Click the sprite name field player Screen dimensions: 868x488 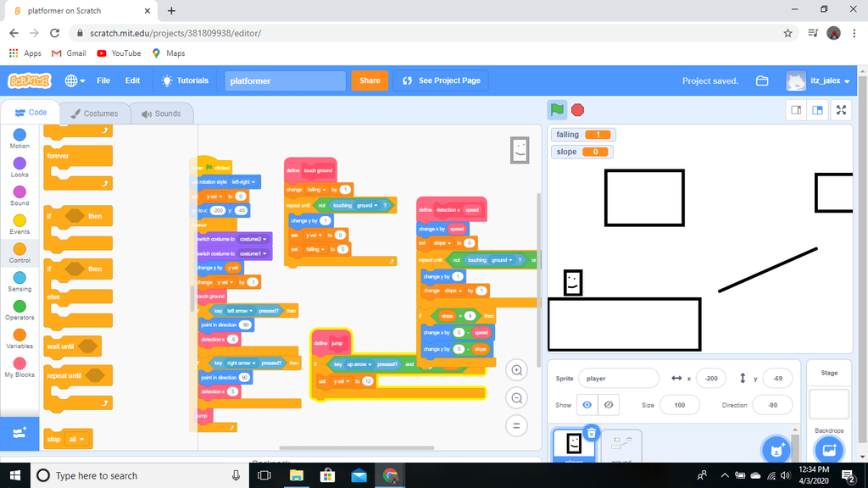(x=619, y=379)
